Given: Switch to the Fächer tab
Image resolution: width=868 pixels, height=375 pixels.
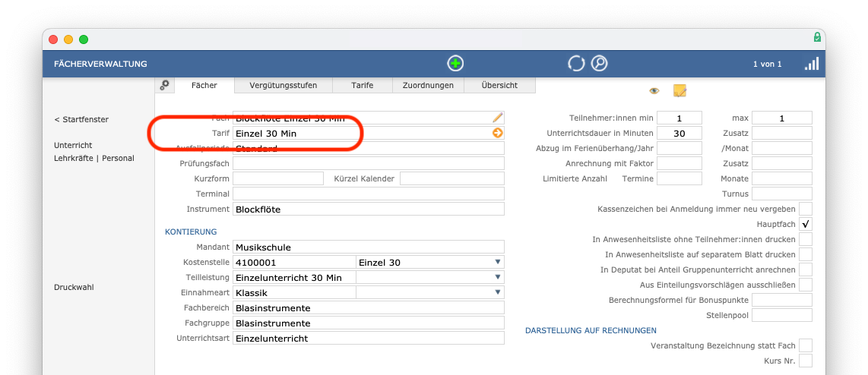Looking at the screenshot, I should [x=204, y=85].
